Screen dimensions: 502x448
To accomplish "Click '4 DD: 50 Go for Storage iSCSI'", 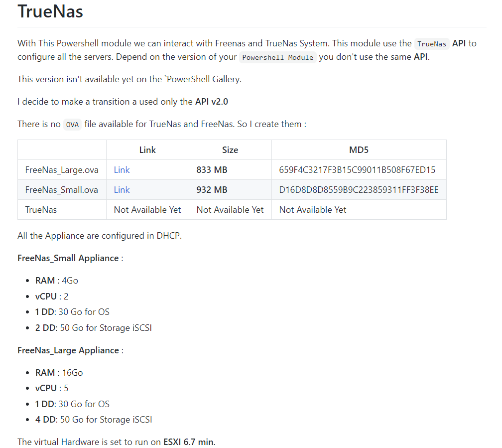I will [94, 420].
